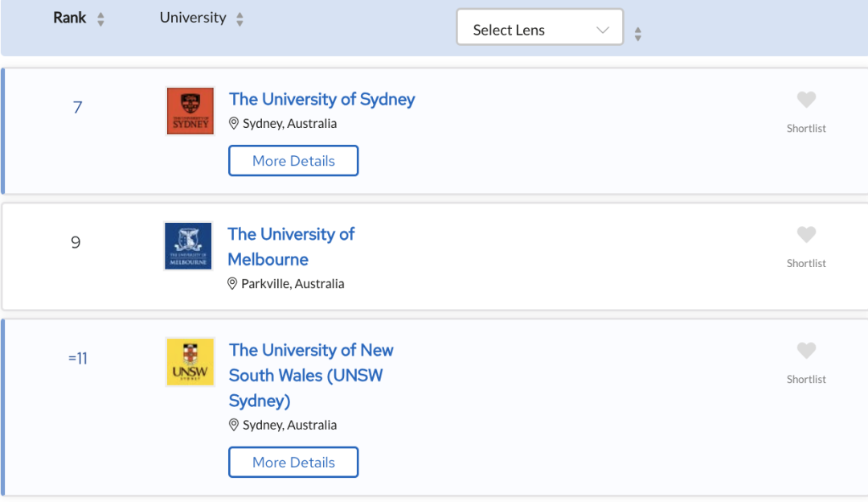868x502 pixels.
Task: Click rank number 7
Action: click(77, 108)
